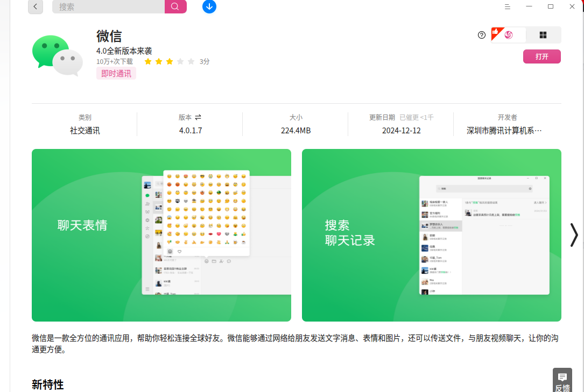Viewport: 584px width, 392px height.
Task: Minimize the app store window
Action: point(529,6)
